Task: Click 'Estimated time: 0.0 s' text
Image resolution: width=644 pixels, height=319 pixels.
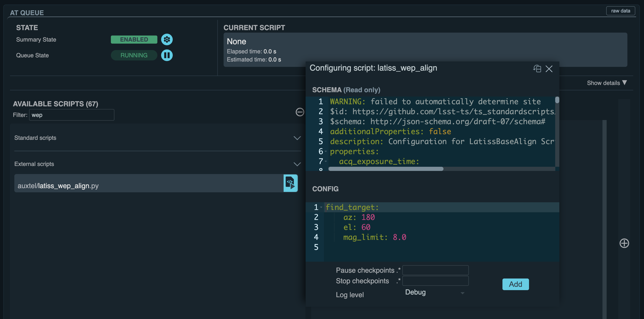Action: click(254, 59)
